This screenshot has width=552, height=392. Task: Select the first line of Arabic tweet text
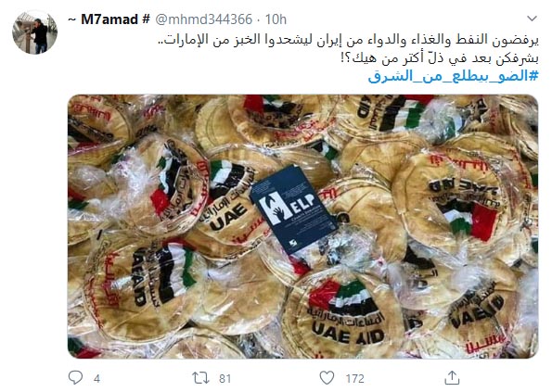pos(348,40)
